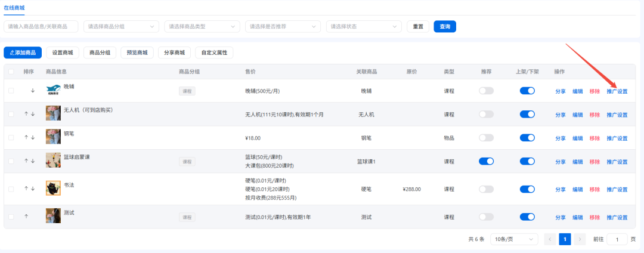Enable the 推荐 toggle for 晚辅
The image size is (644, 253).
(x=486, y=91)
